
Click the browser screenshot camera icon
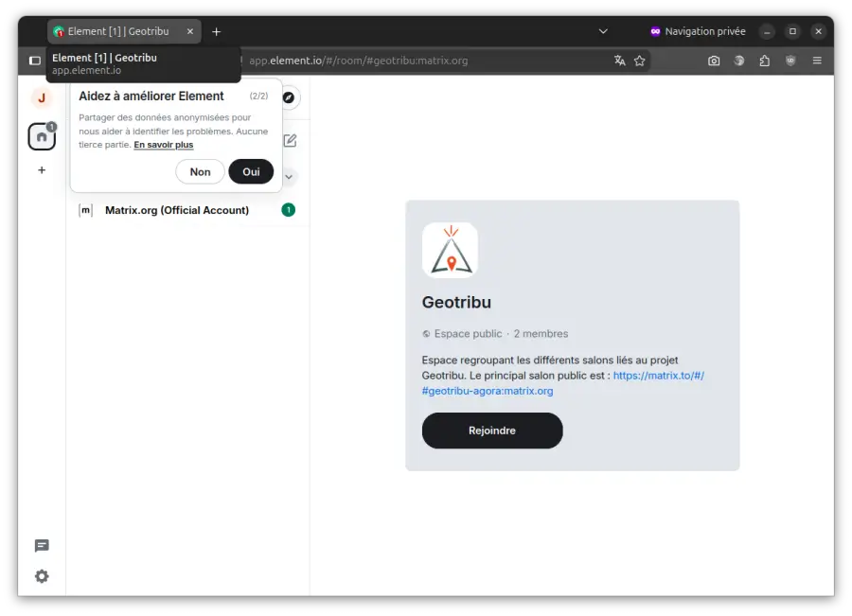tap(714, 61)
